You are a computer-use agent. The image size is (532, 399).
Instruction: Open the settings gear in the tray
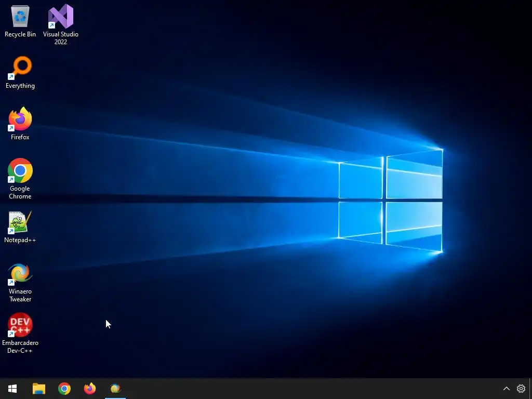[x=521, y=389]
